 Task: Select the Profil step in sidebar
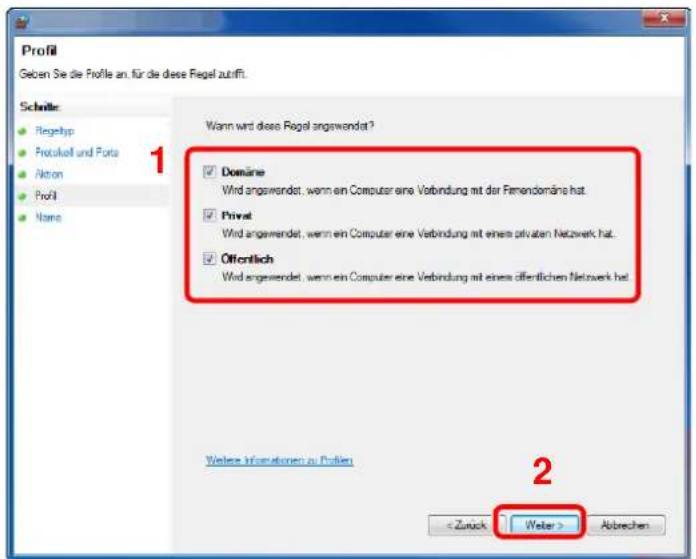pyautogui.click(x=46, y=196)
